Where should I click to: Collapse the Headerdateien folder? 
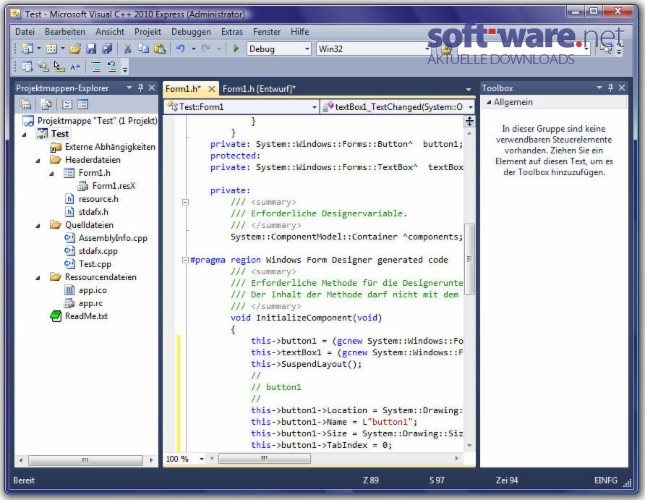click(38, 160)
